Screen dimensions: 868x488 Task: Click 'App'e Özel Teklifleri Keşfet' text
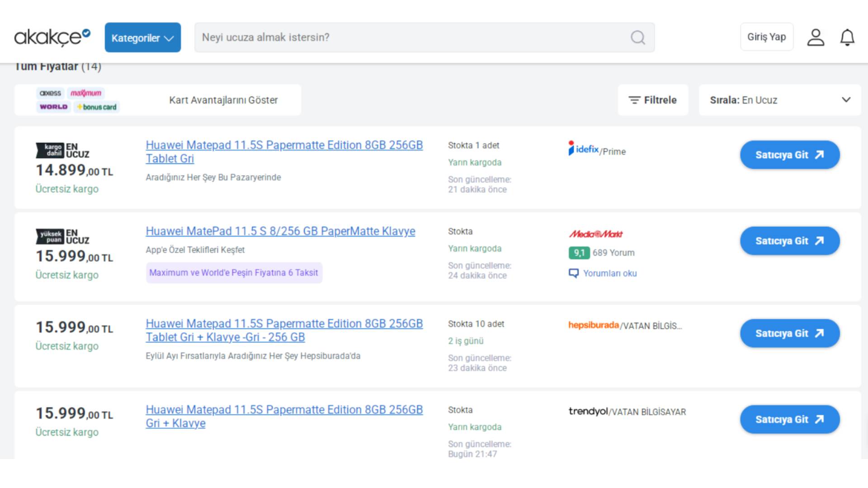click(x=195, y=250)
